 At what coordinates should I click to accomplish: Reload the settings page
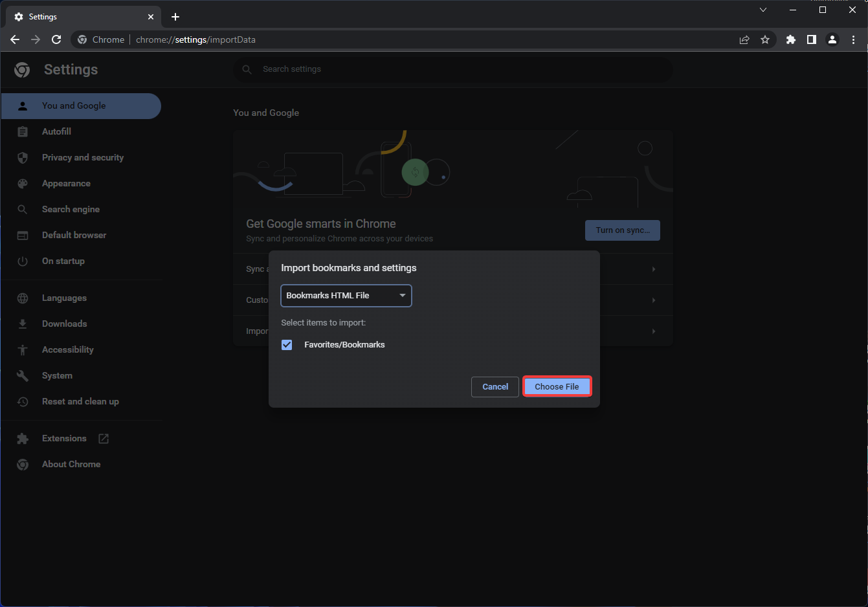56,39
